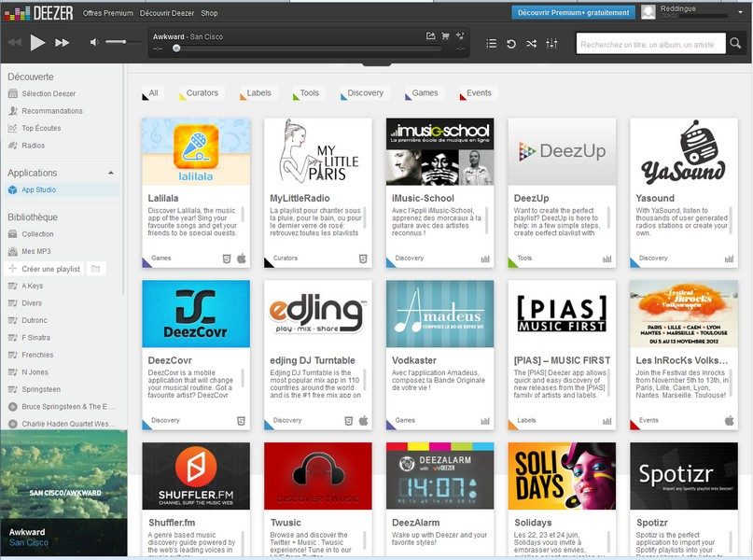Create a new folder next to playlist button
The width and height of the screenshot is (753, 560).
pos(96,269)
